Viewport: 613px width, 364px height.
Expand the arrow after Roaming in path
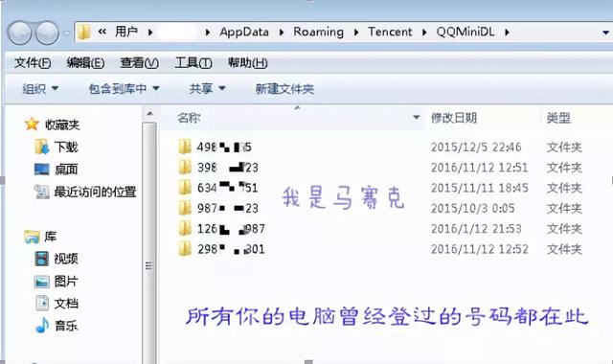355,32
